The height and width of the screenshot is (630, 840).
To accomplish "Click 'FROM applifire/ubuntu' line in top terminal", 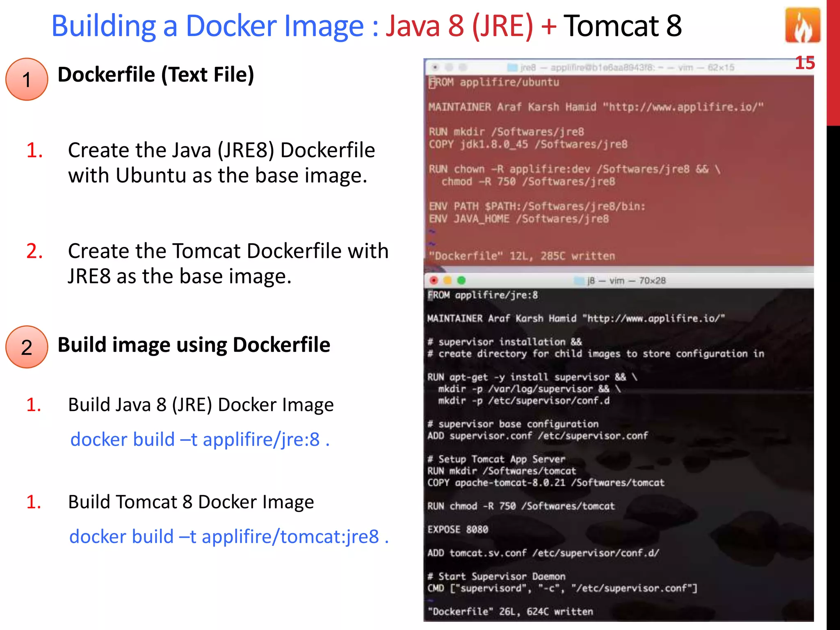I will coord(494,82).
